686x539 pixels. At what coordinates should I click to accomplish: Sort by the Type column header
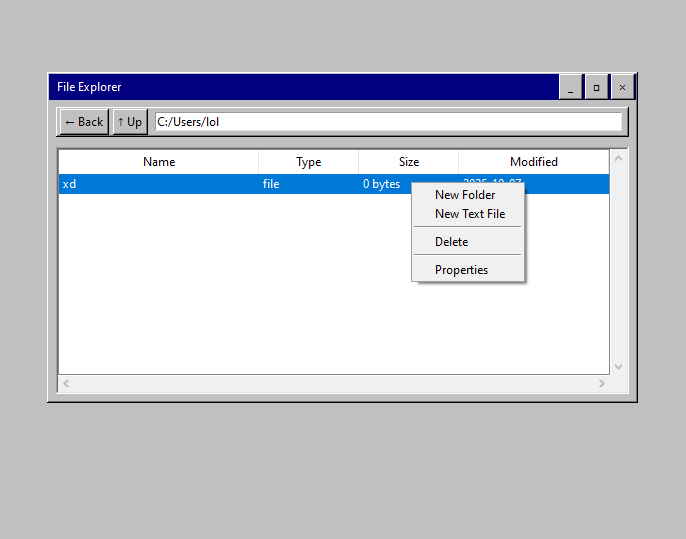tap(308, 162)
